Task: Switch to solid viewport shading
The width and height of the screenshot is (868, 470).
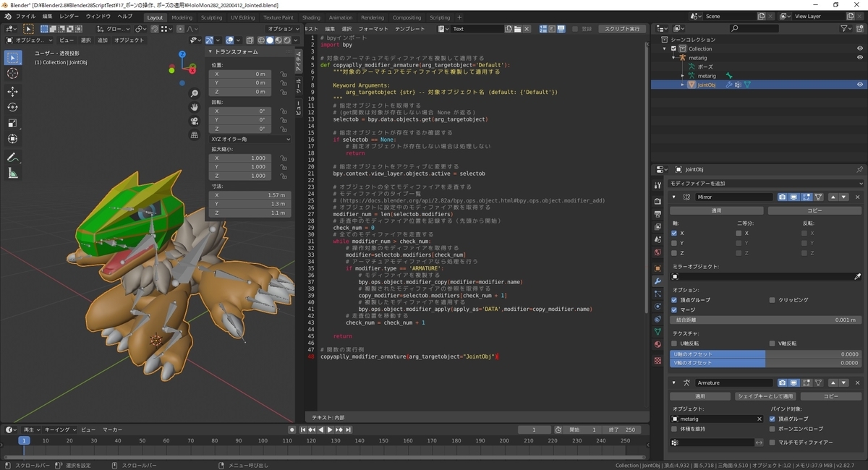Action: pos(269,40)
